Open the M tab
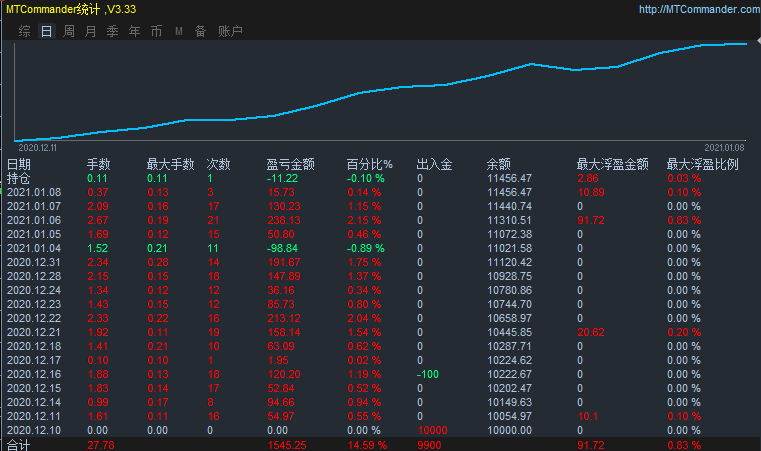This screenshot has width=761, height=451. pyautogui.click(x=179, y=32)
